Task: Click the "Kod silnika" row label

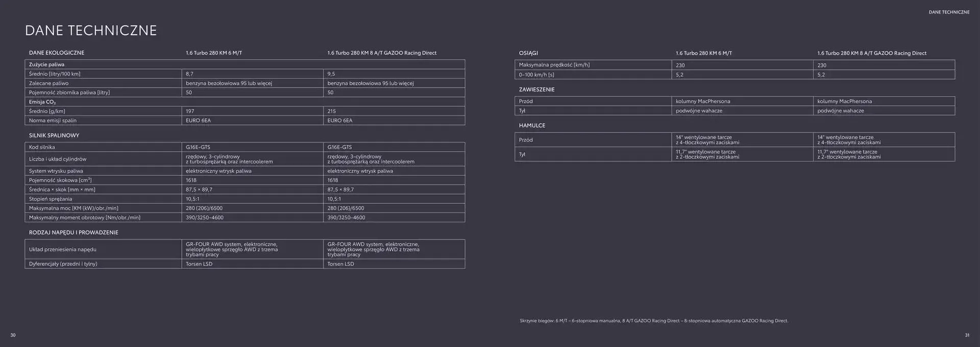Action: (42, 147)
